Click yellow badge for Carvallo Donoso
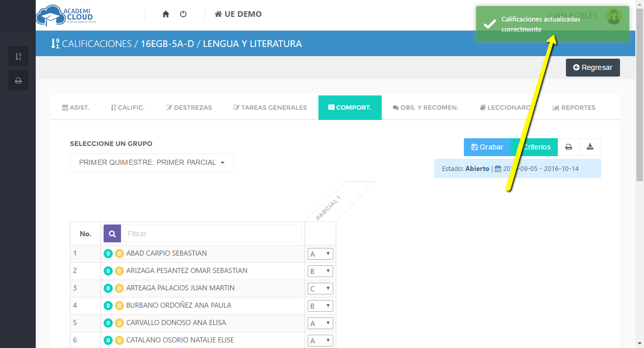Image resolution: width=644 pixels, height=348 pixels. click(x=119, y=323)
